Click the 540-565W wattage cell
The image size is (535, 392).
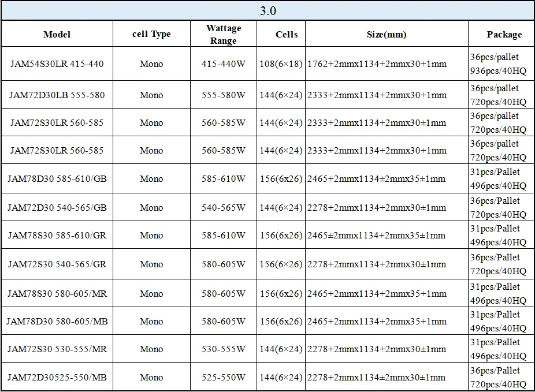224,207
